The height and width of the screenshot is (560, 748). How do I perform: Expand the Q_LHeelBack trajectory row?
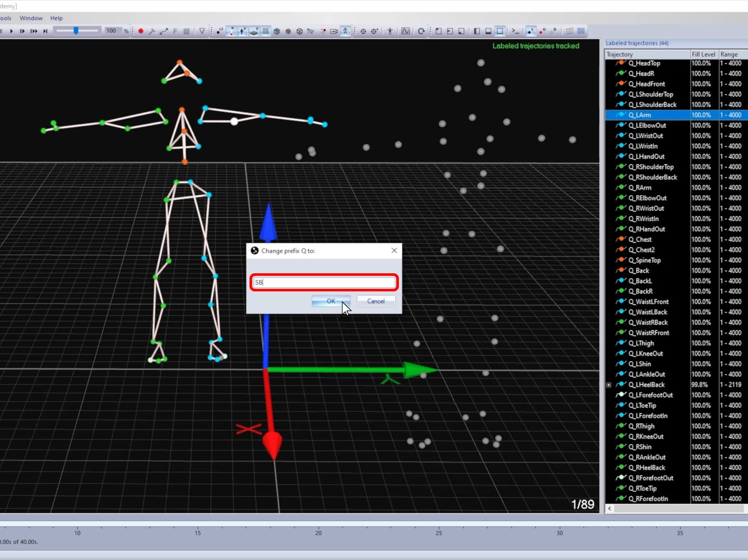(609, 385)
